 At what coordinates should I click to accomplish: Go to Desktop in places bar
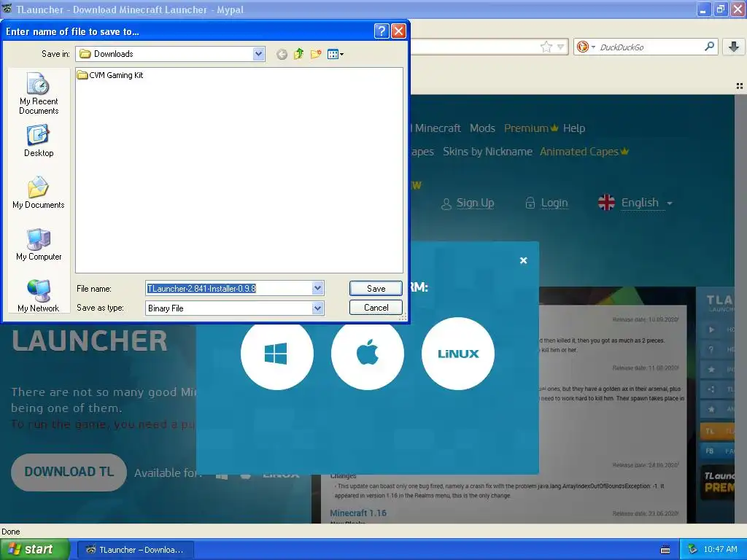pyautogui.click(x=39, y=141)
